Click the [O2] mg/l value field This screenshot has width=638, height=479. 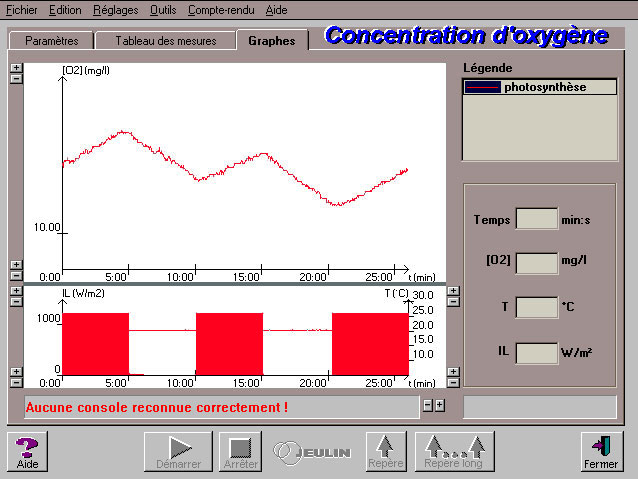(x=536, y=262)
